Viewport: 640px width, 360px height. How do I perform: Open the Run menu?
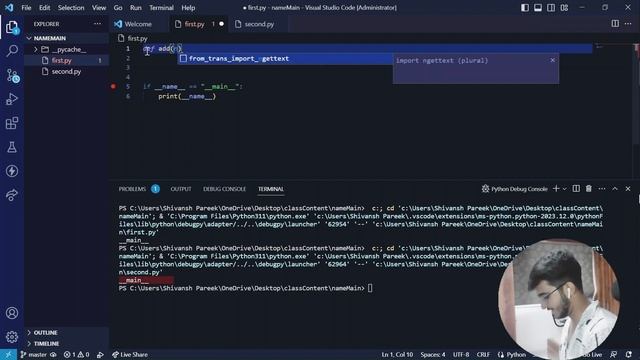136,8
